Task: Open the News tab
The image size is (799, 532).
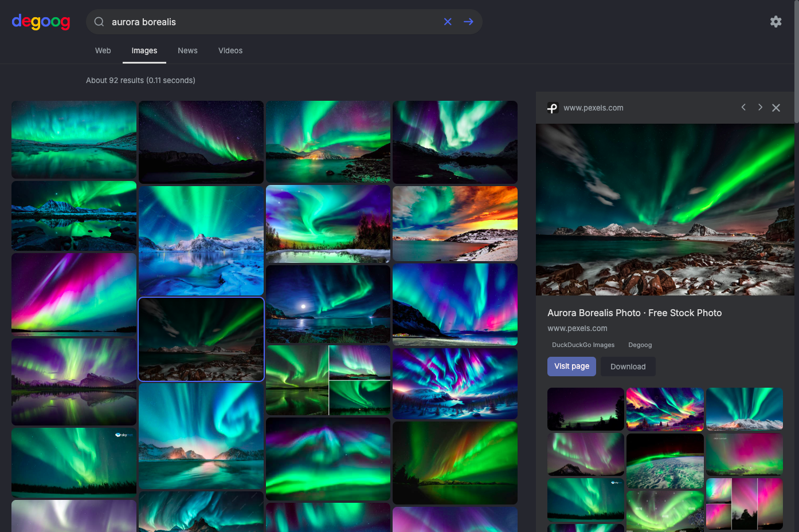Action: click(187, 50)
